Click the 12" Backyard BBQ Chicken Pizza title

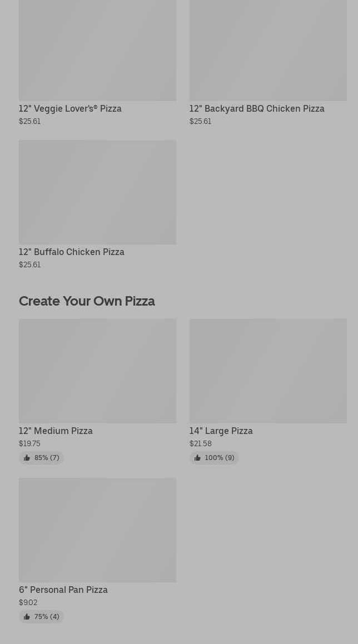257,109
